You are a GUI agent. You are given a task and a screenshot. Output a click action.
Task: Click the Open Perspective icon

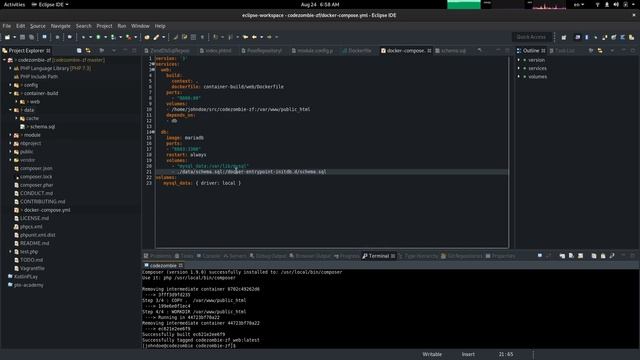point(564,37)
